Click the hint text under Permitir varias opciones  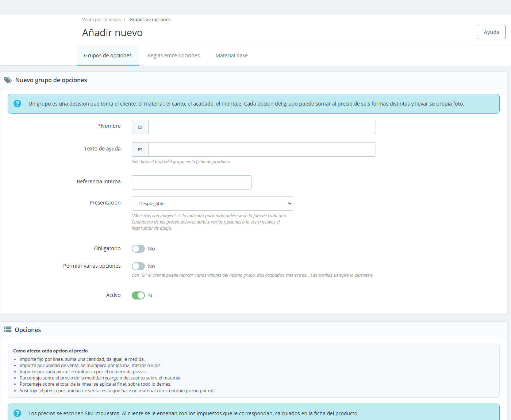(252, 275)
